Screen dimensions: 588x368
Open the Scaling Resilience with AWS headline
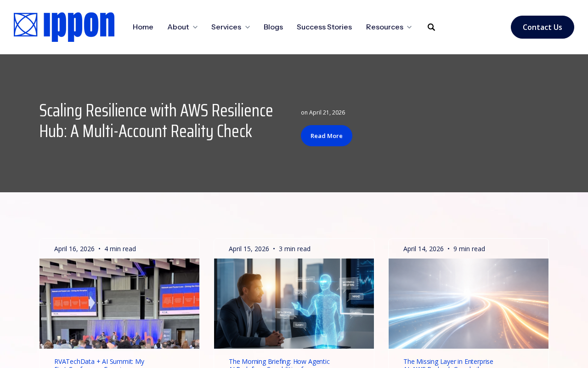(x=156, y=121)
